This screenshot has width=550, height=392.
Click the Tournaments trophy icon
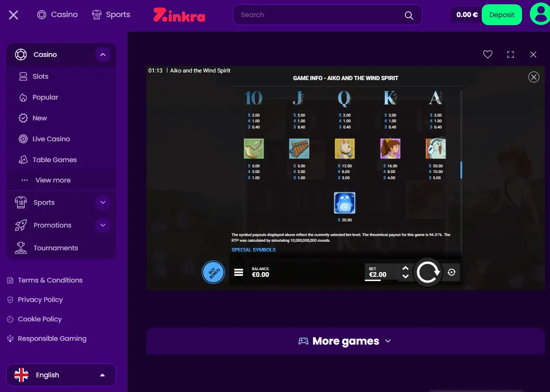pos(21,248)
